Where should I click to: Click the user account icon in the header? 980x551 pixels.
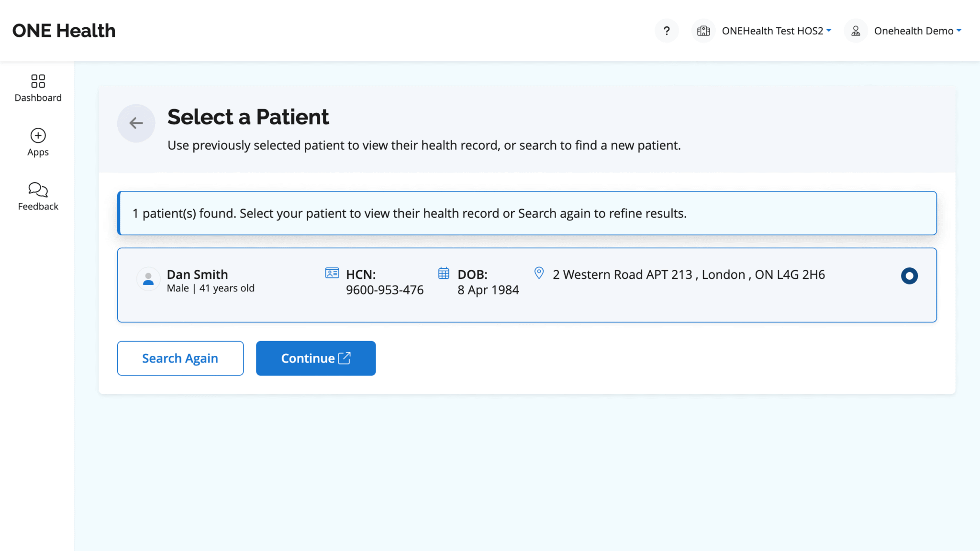(855, 30)
